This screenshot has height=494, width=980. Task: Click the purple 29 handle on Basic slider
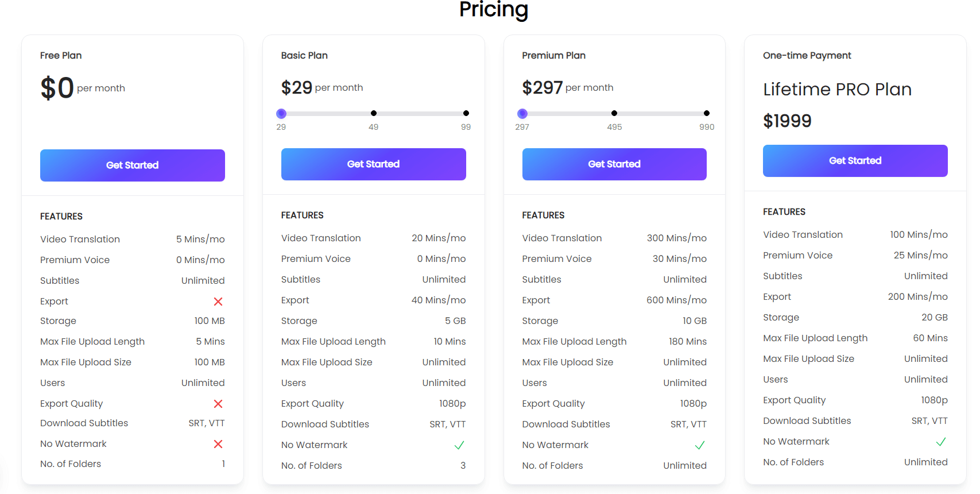point(281,114)
